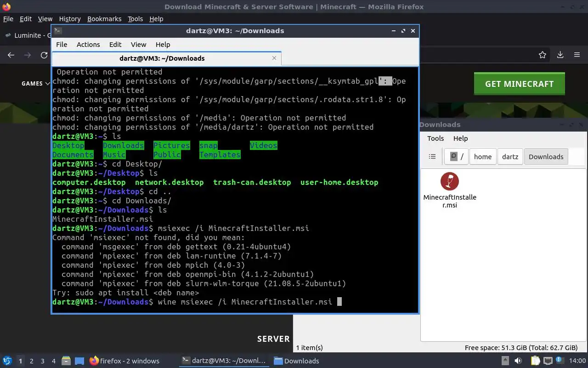Switch to workspace 2
Image resolution: width=588 pixels, height=368 pixels.
[32, 361]
